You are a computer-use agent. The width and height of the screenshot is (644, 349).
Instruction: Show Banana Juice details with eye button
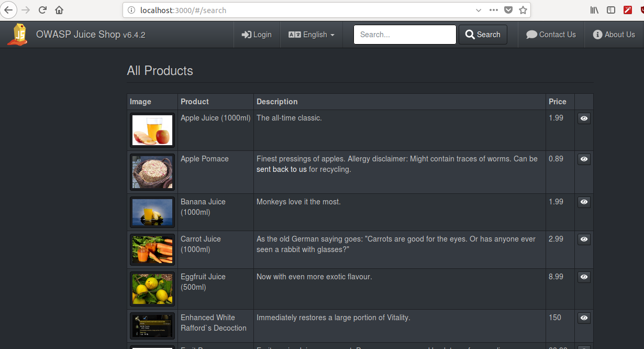584,202
